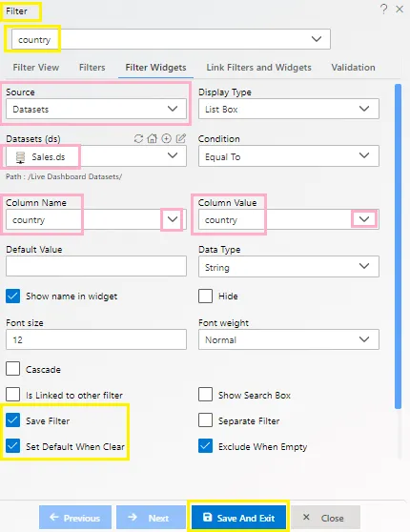Open help via the question mark icon

point(383,9)
